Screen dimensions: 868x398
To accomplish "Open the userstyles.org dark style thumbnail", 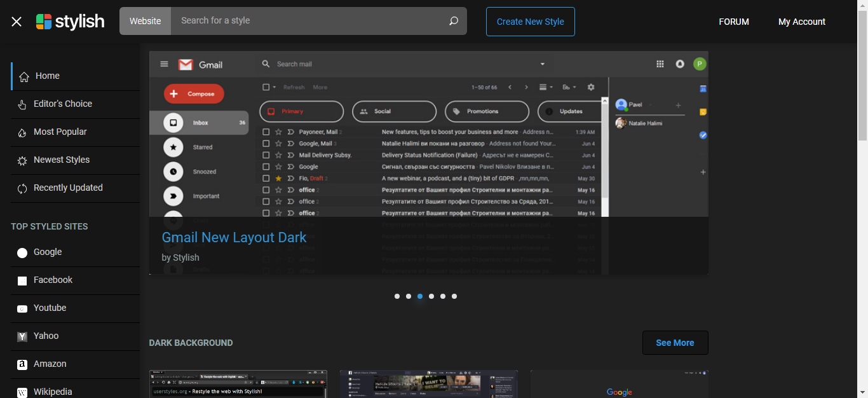I will 238,384.
